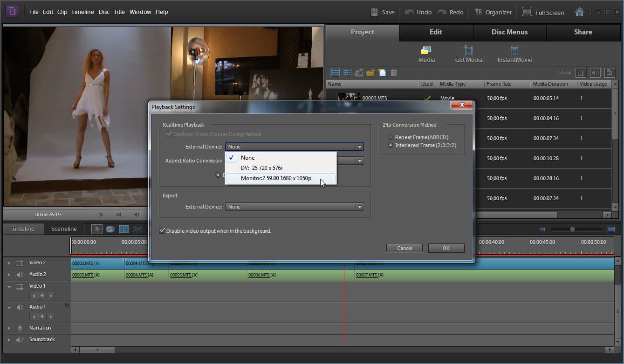This screenshot has height=364, width=624.
Task: Uncheck Disable video output when in background
Action: (x=162, y=231)
